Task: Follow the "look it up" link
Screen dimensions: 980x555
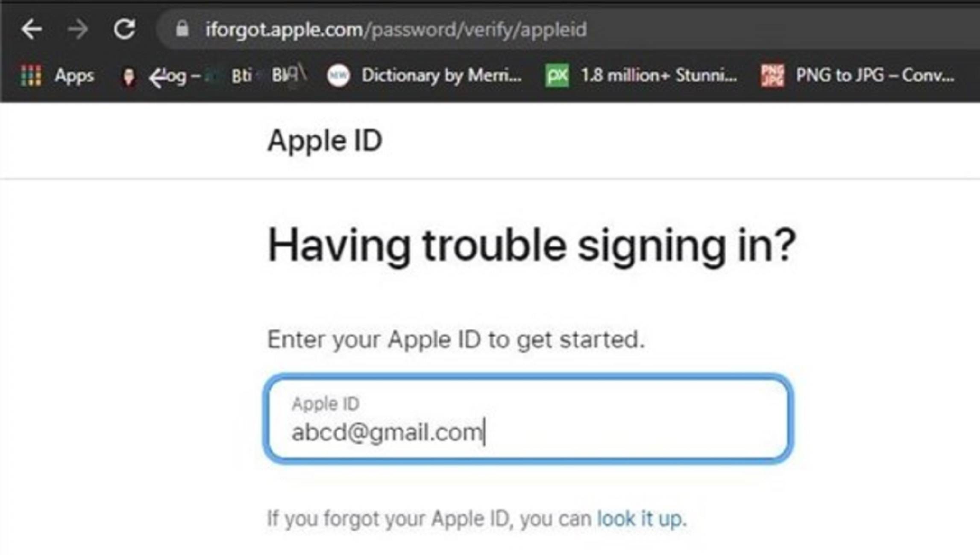Action: (640, 519)
